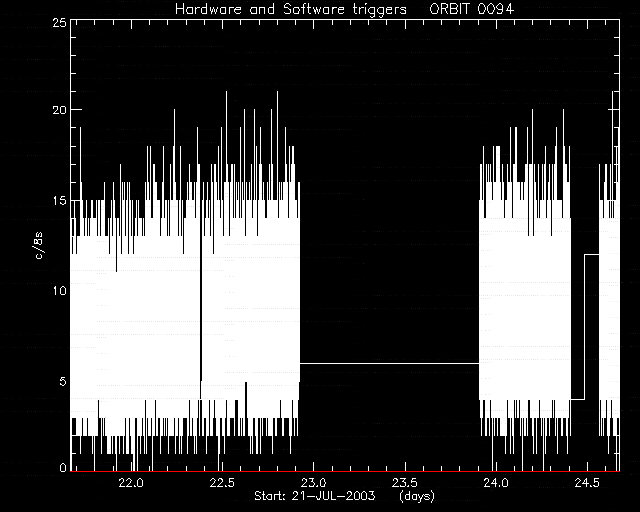Click the red baseline at the bottom of the plot
Viewport: 640px width, 512px height.
(x=345, y=471)
